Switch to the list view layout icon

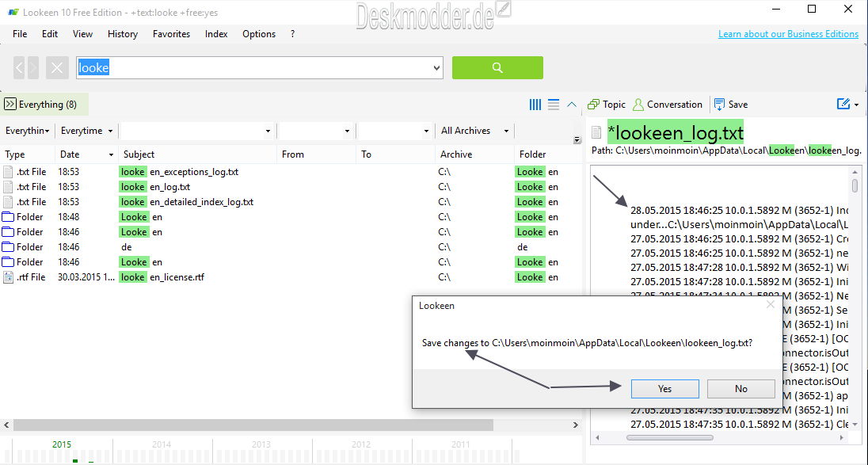tap(554, 105)
